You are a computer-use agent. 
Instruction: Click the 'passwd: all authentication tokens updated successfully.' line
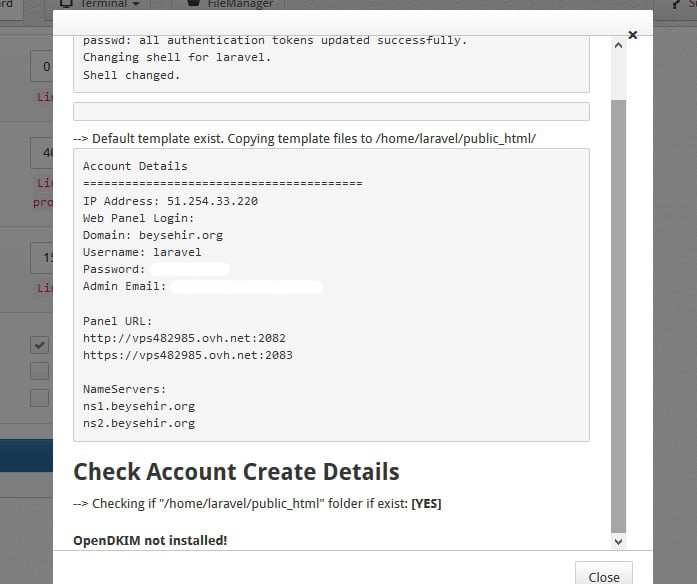pos(275,40)
